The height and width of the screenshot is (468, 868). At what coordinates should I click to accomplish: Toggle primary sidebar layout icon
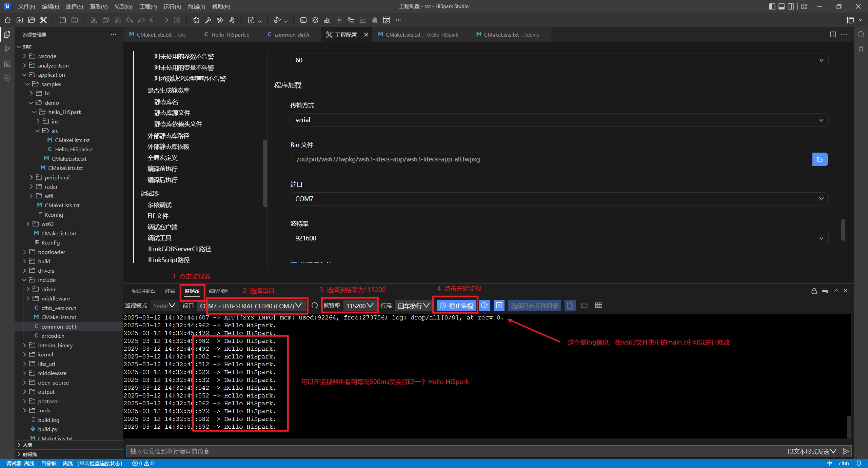tap(772, 6)
